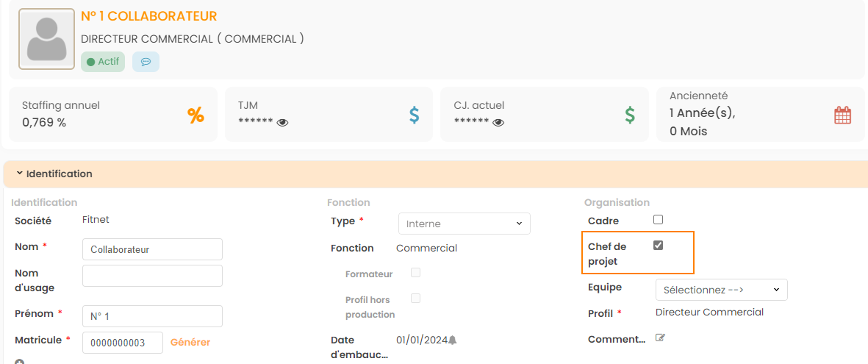Click the calendar icon in the Ancienneté card

coord(842,115)
